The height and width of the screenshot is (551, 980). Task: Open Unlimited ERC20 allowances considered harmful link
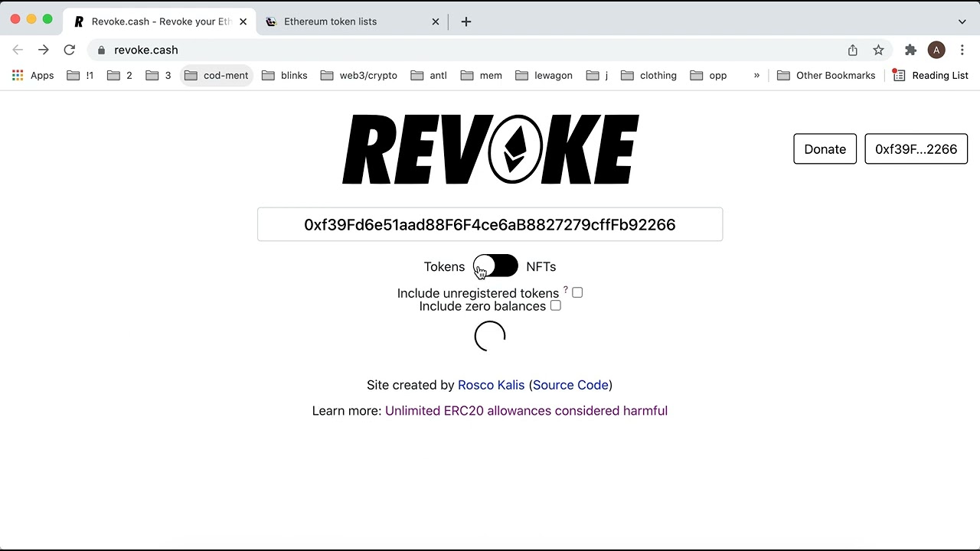tap(527, 411)
